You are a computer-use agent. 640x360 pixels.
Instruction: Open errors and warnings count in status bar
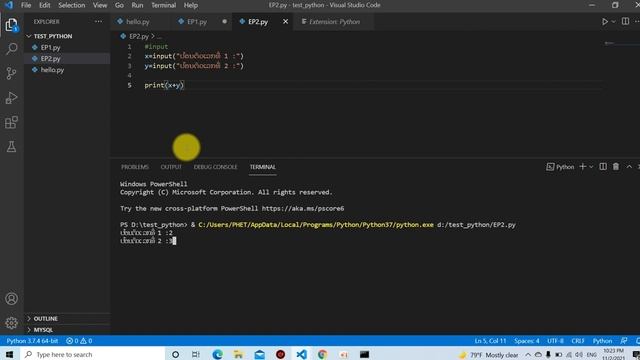pos(79,341)
